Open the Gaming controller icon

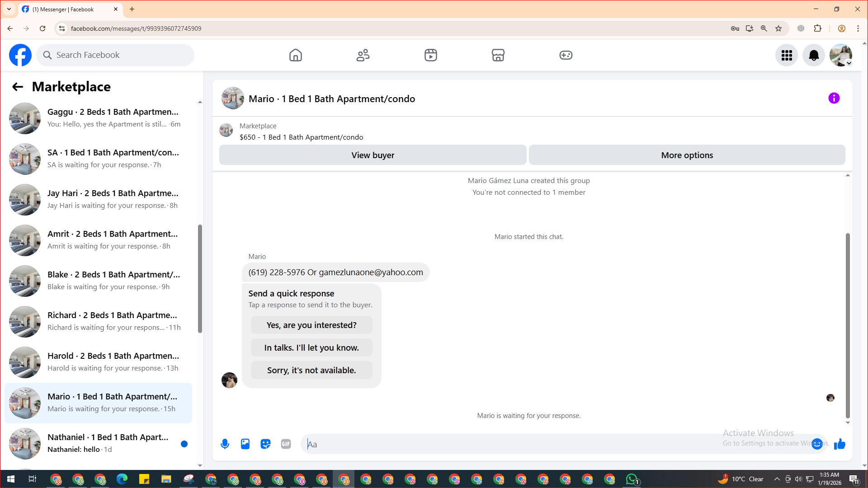(x=566, y=55)
